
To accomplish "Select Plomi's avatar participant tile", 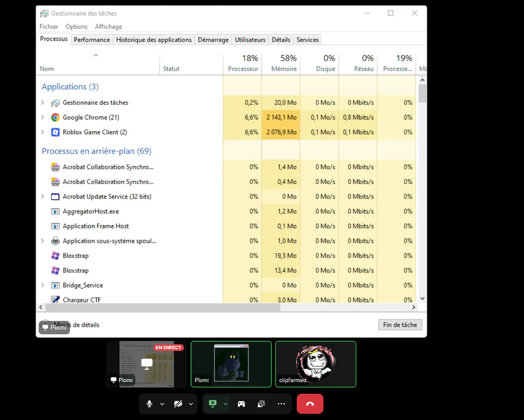I will [x=231, y=364].
